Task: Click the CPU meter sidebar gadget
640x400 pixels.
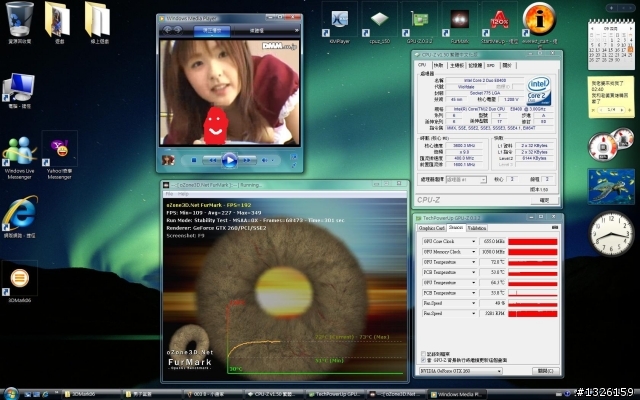Action: click(x=610, y=144)
